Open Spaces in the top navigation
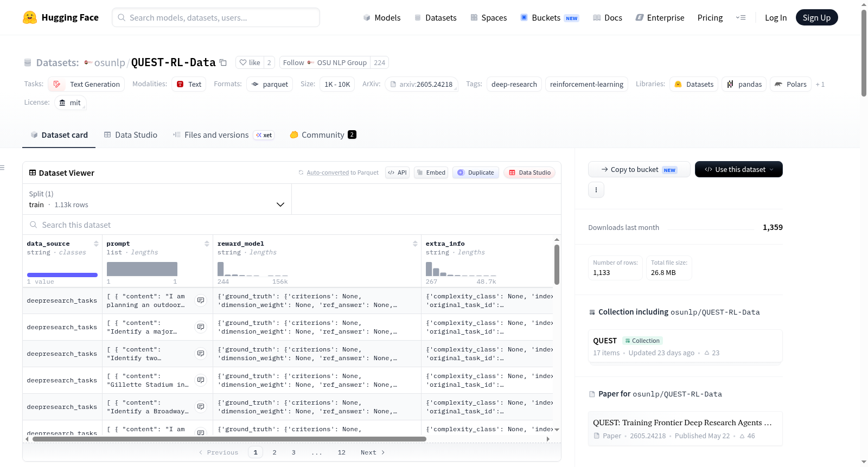Viewport: 868px width, 467px height. click(489, 17)
